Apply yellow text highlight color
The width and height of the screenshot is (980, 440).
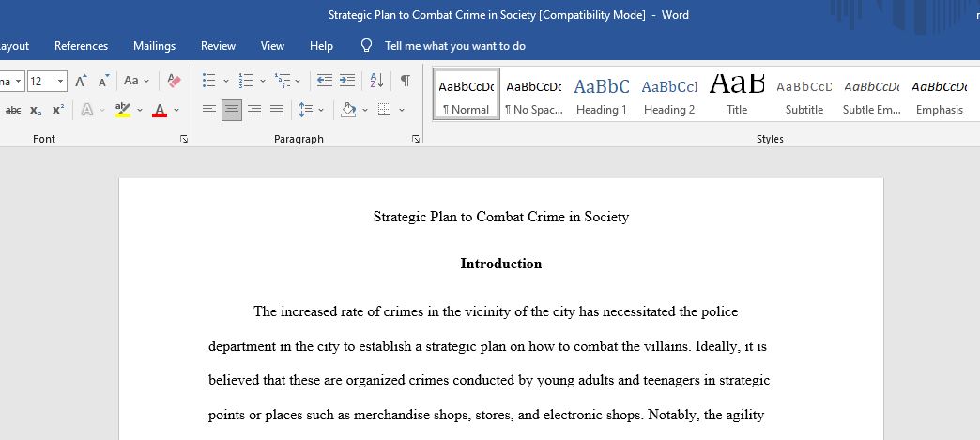click(x=123, y=110)
